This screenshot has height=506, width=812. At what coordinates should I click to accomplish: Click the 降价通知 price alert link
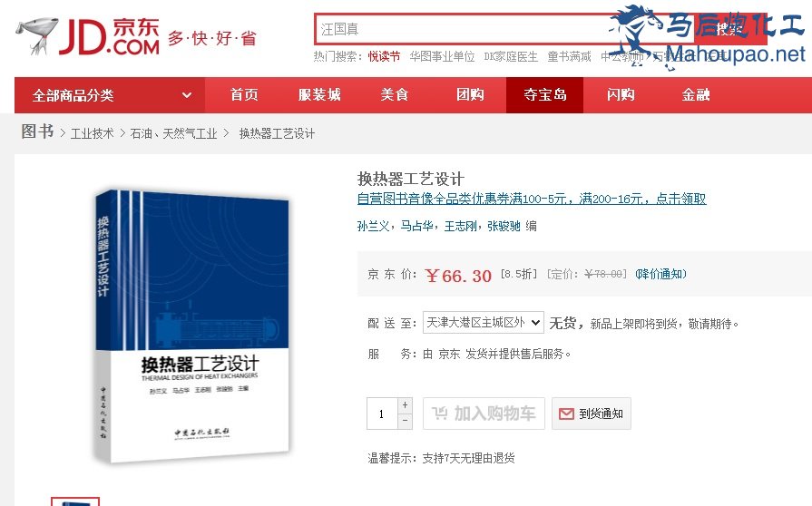pyautogui.click(x=660, y=274)
